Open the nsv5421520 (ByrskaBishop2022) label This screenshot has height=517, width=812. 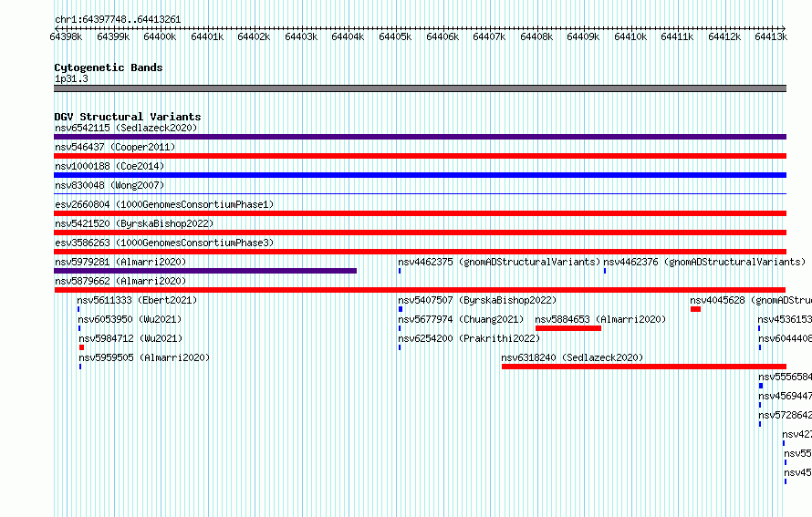[x=134, y=223]
